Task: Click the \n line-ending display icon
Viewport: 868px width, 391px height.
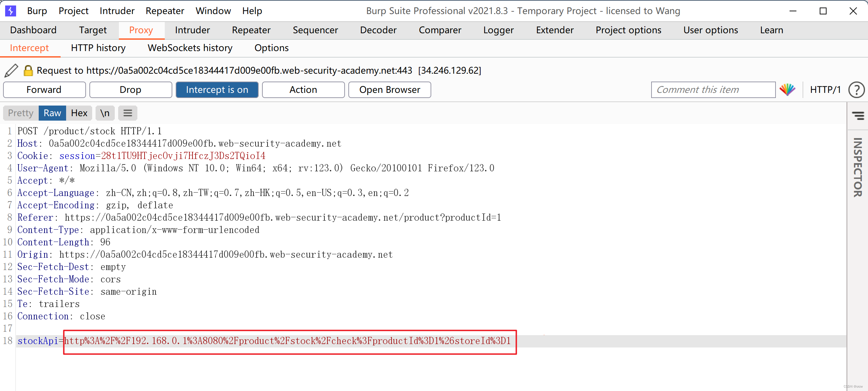Action: pyautogui.click(x=105, y=113)
